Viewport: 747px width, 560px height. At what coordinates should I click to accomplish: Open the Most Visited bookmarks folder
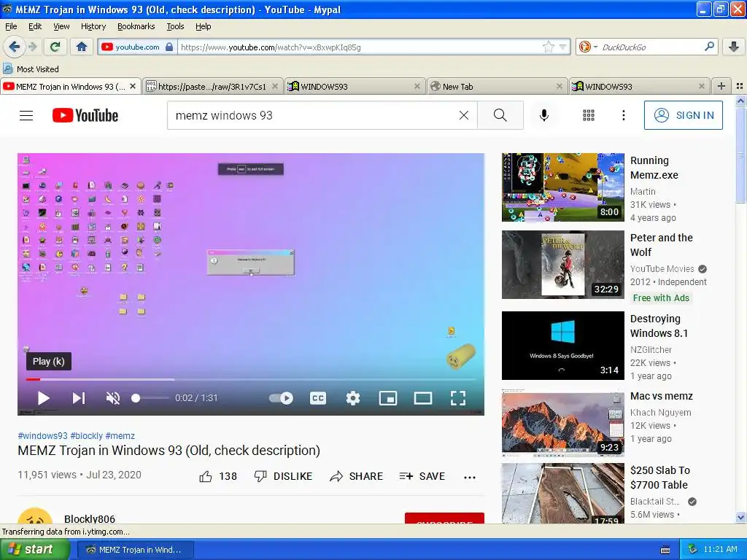(x=31, y=69)
